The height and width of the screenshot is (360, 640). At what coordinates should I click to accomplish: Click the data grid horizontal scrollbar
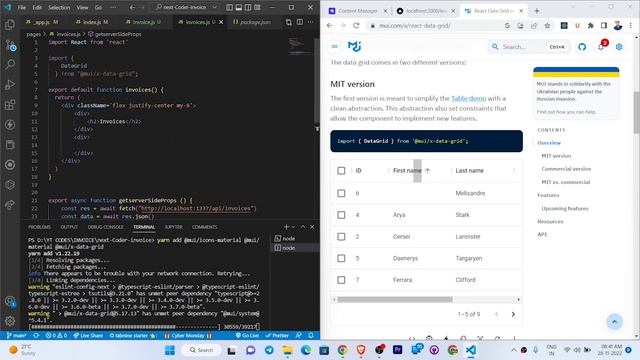[x=395, y=300]
